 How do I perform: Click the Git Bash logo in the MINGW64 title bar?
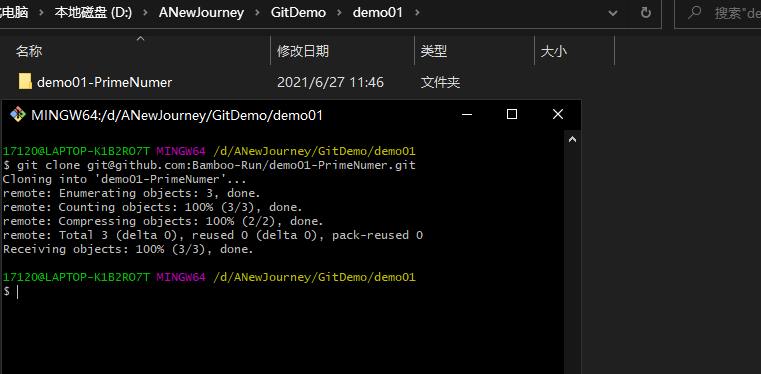pyautogui.click(x=18, y=115)
